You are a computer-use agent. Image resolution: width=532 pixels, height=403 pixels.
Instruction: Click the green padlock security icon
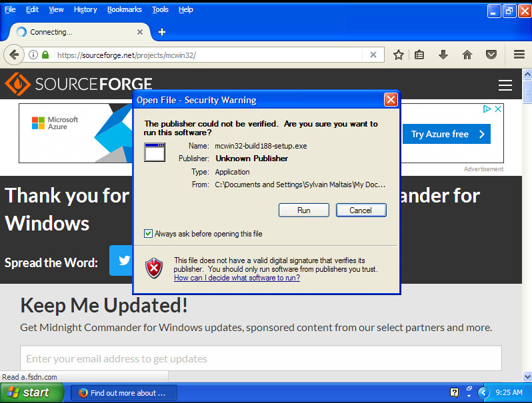point(45,55)
